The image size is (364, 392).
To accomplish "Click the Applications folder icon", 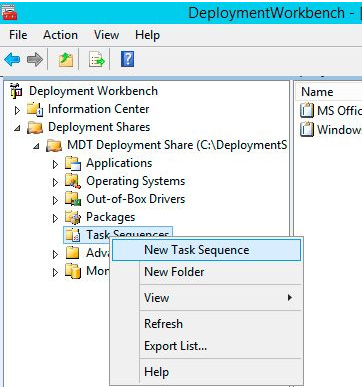I will click(73, 163).
